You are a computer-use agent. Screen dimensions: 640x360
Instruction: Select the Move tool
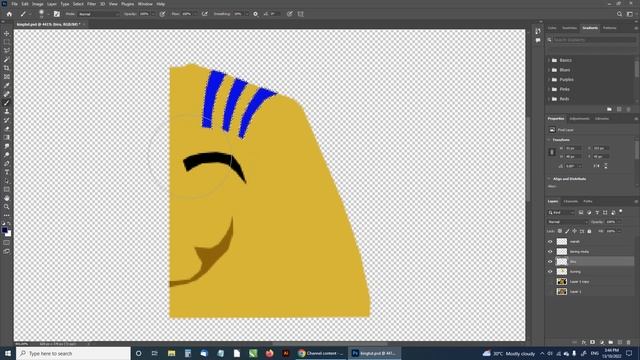[7, 33]
